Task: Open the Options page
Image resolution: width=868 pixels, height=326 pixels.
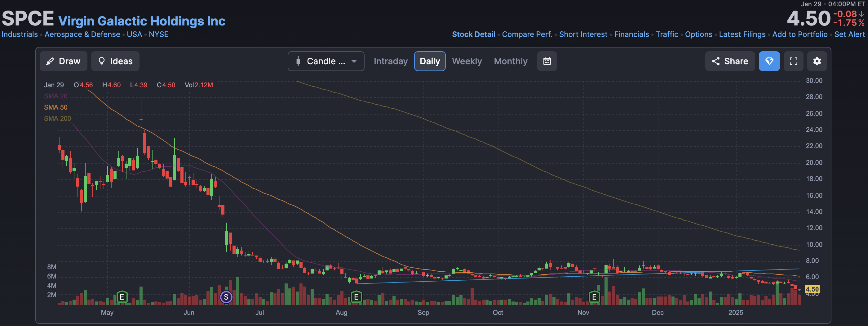Action: (x=698, y=34)
